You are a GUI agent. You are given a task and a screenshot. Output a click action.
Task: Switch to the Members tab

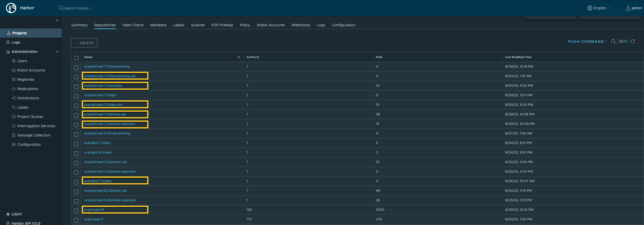coord(158,25)
